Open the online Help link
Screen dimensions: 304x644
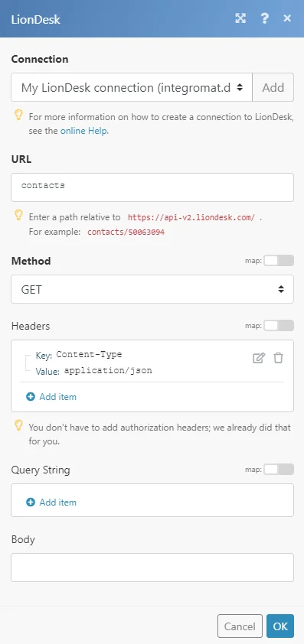(x=84, y=132)
